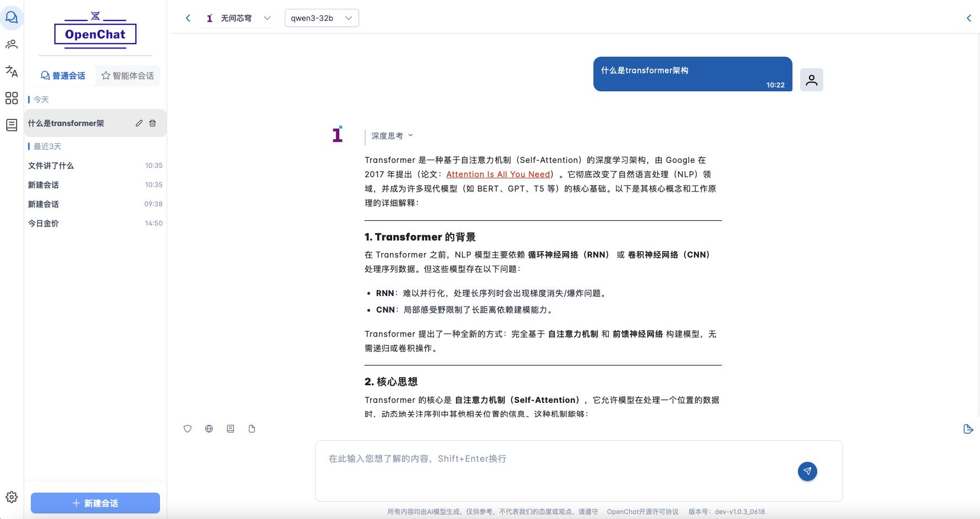
Task: Open the 今日金价 conversation
Action: tap(95, 223)
